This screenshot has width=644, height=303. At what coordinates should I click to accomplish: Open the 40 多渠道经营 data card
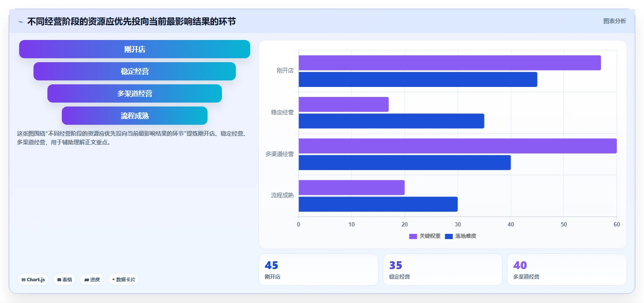(567, 270)
